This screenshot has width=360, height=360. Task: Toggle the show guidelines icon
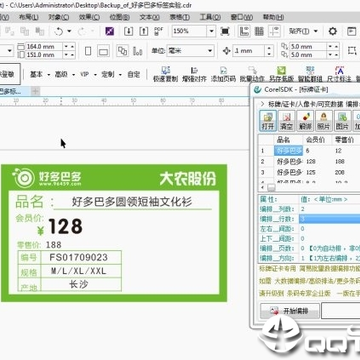pos(275,32)
